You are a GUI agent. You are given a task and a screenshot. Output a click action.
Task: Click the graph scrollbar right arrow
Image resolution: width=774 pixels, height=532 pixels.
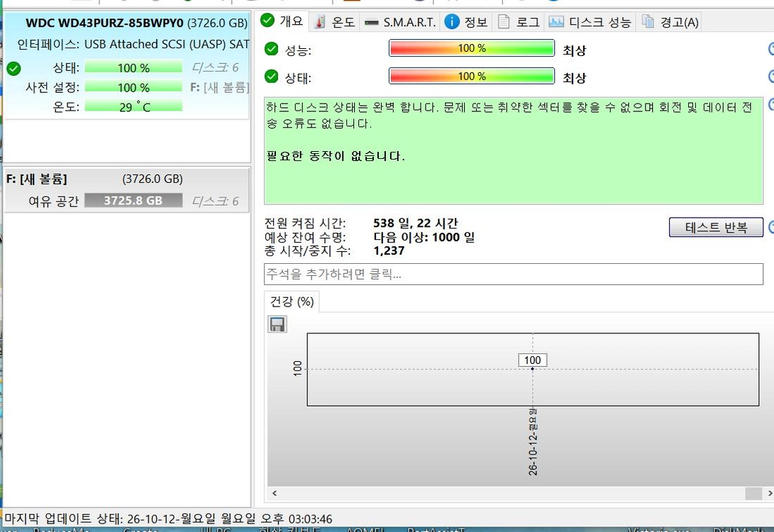click(x=770, y=493)
